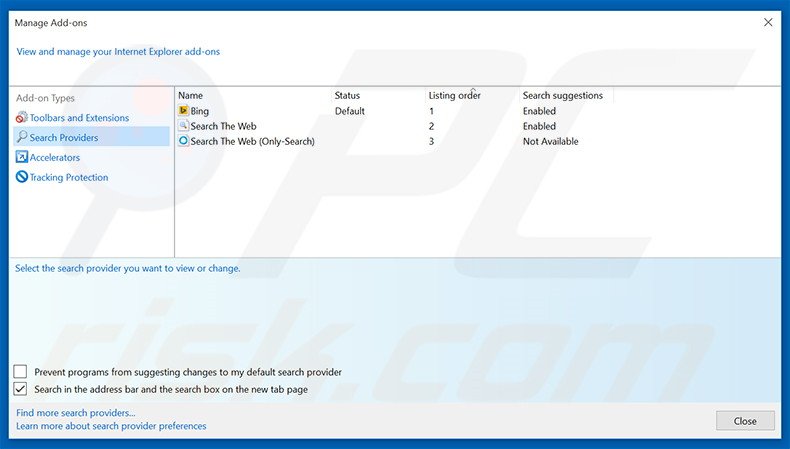Click the Search Providers magnifier icon
Image resolution: width=790 pixels, height=449 pixels.
coord(22,137)
